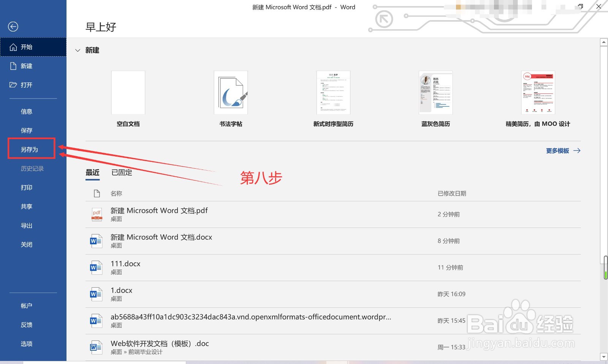Collapse the 新建 section chevron
The image size is (608, 364).
78,50
